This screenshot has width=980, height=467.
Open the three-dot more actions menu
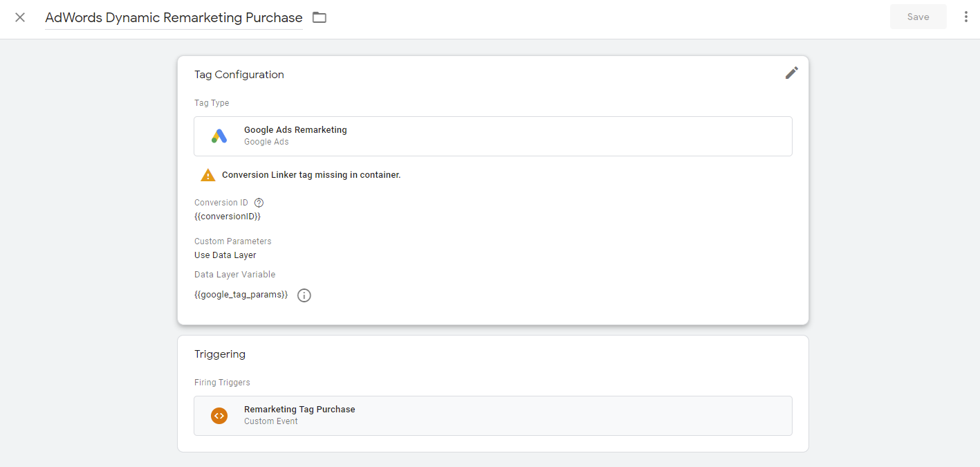click(965, 17)
